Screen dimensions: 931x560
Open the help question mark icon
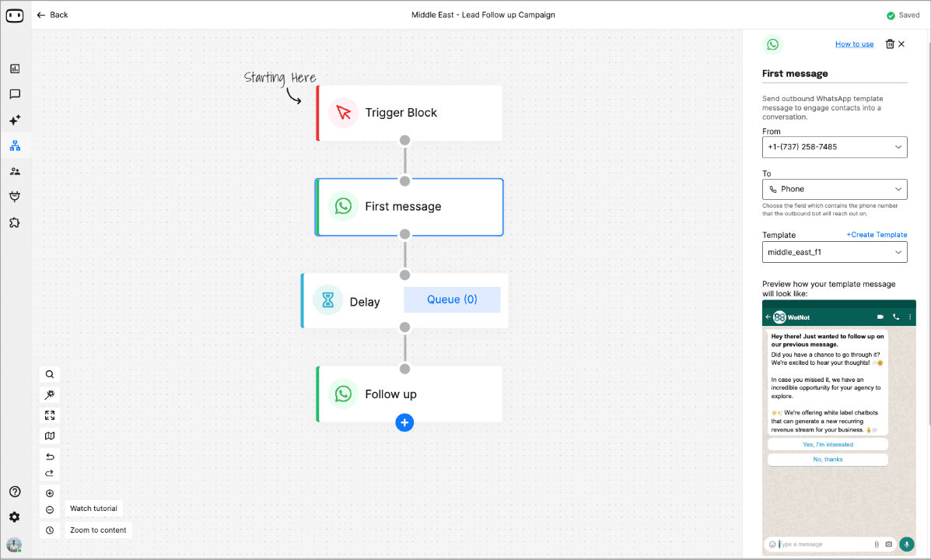[x=15, y=492]
